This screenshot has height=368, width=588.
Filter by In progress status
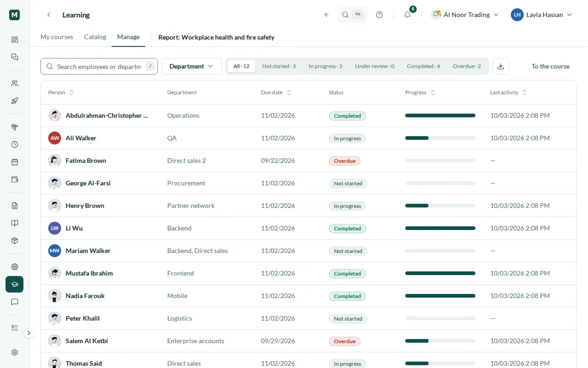click(325, 66)
